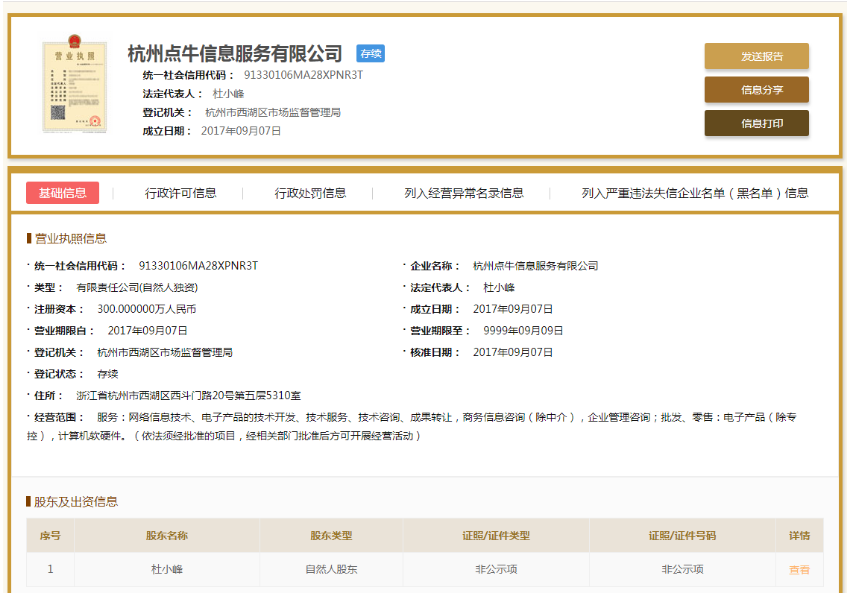Screen dimensions: 849x596
Task: Click the 查看 link in shareholder row
Action: pos(799,569)
